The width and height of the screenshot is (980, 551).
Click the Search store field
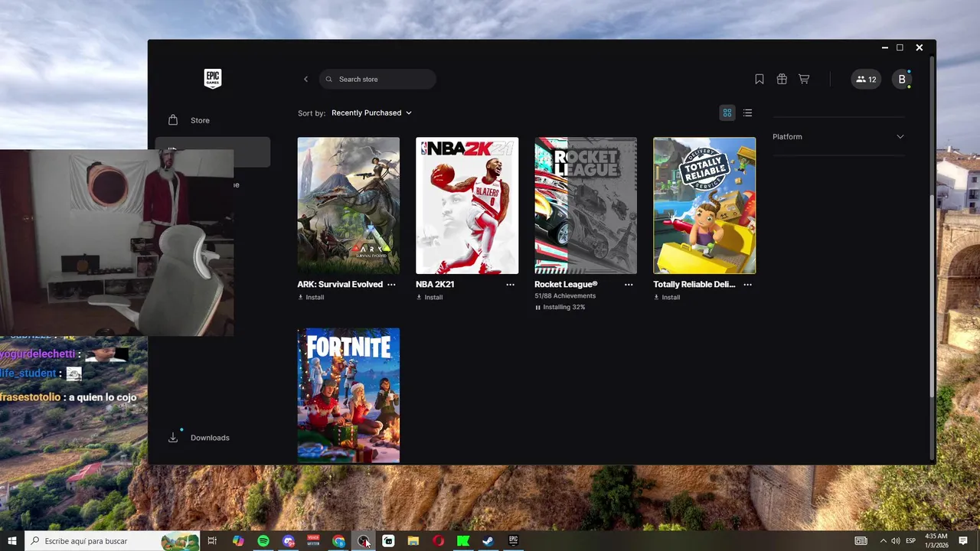(377, 79)
